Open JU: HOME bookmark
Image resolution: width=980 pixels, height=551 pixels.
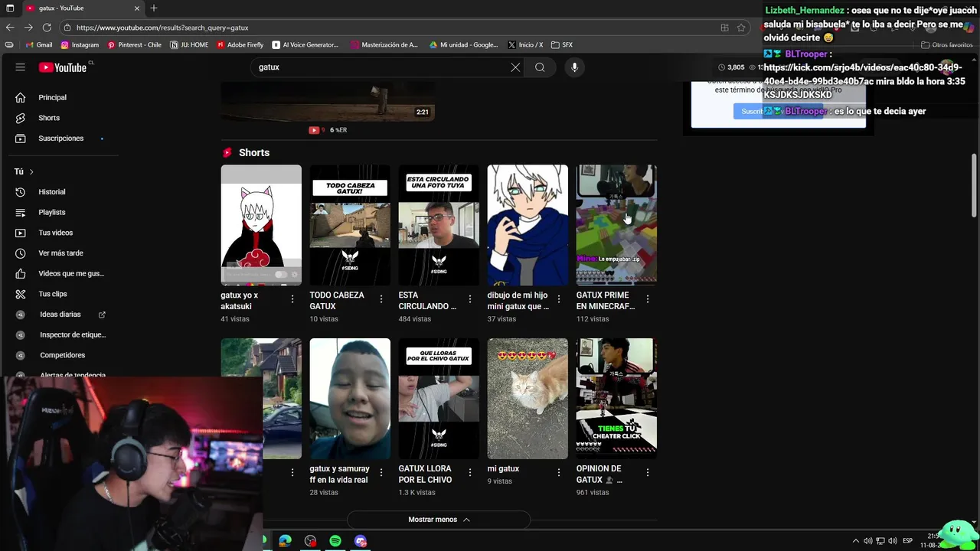click(x=189, y=45)
